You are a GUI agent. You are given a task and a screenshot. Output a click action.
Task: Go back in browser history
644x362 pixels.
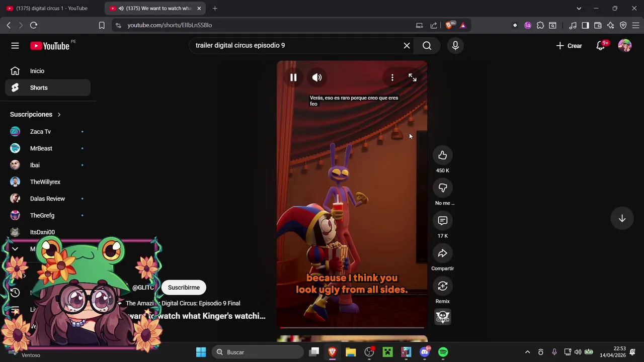[9, 25]
